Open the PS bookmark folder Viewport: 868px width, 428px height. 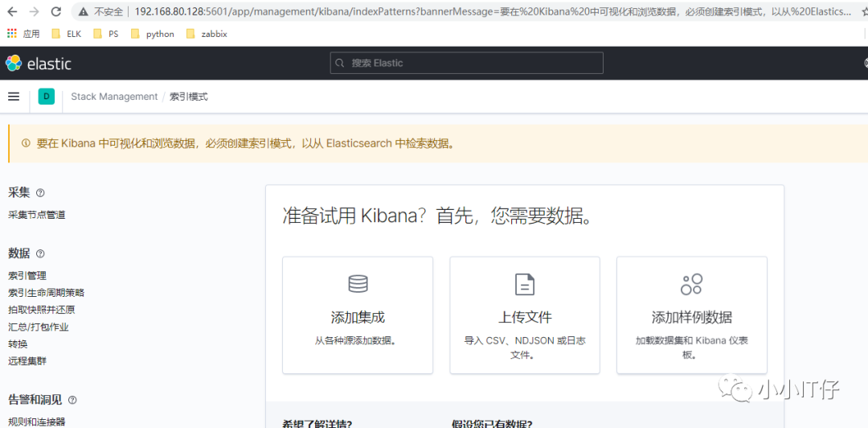[106, 34]
